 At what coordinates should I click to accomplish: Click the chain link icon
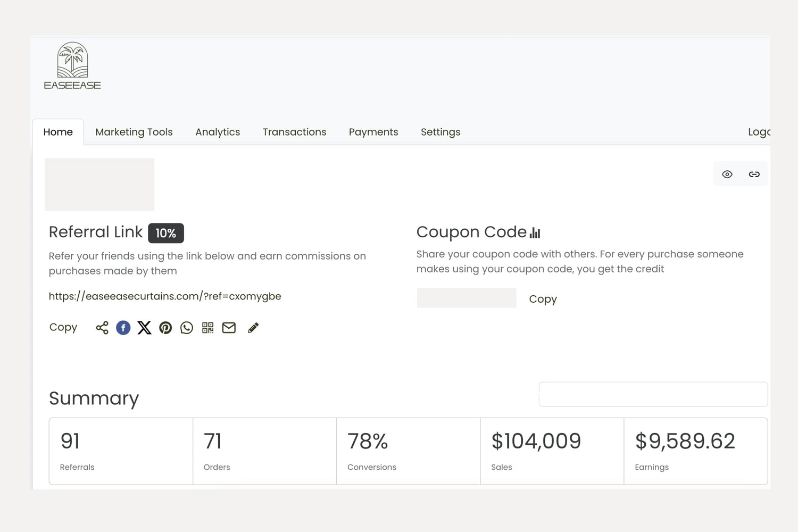click(x=754, y=174)
